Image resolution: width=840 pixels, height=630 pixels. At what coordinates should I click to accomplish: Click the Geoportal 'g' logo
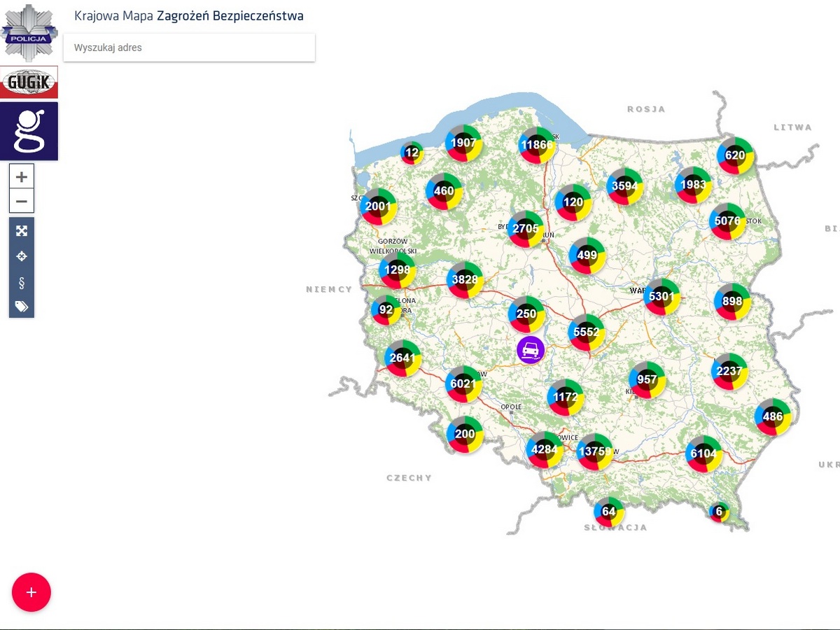point(29,131)
